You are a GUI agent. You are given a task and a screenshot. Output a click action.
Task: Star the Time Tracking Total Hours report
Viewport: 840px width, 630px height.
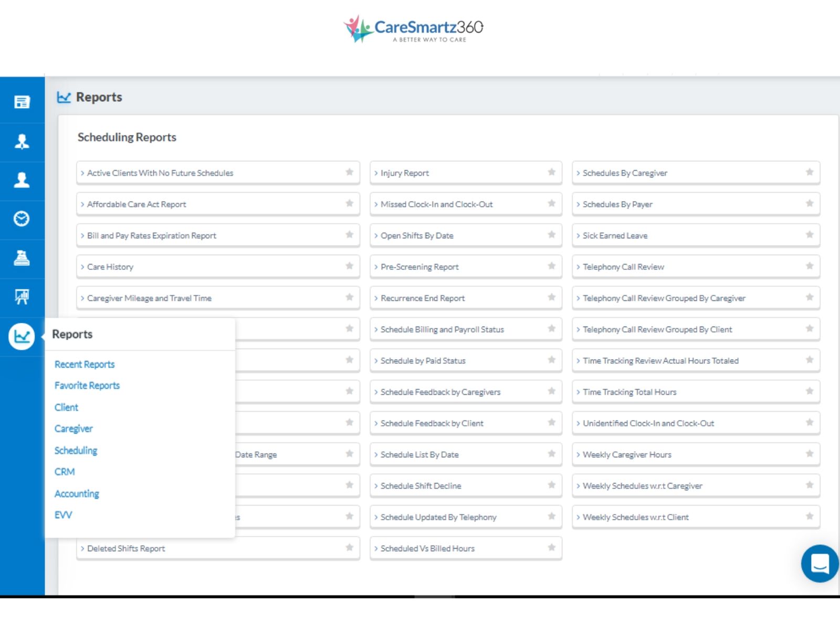click(810, 391)
